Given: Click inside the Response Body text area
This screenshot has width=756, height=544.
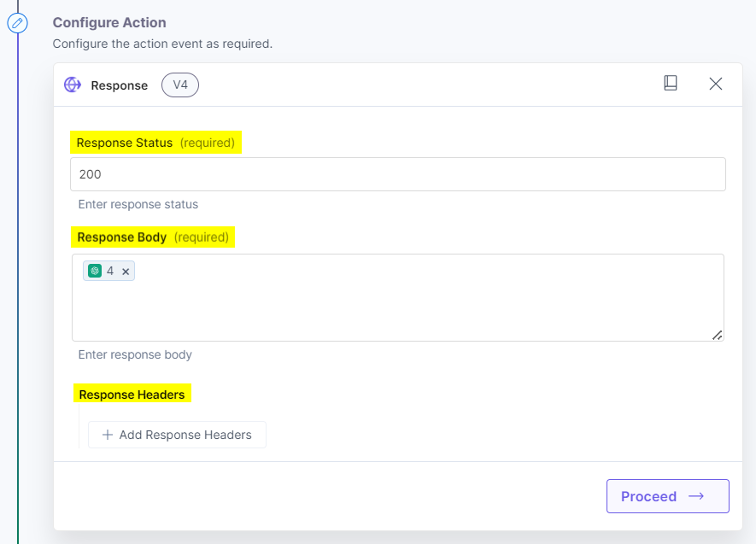Looking at the screenshot, I should (398, 298).
